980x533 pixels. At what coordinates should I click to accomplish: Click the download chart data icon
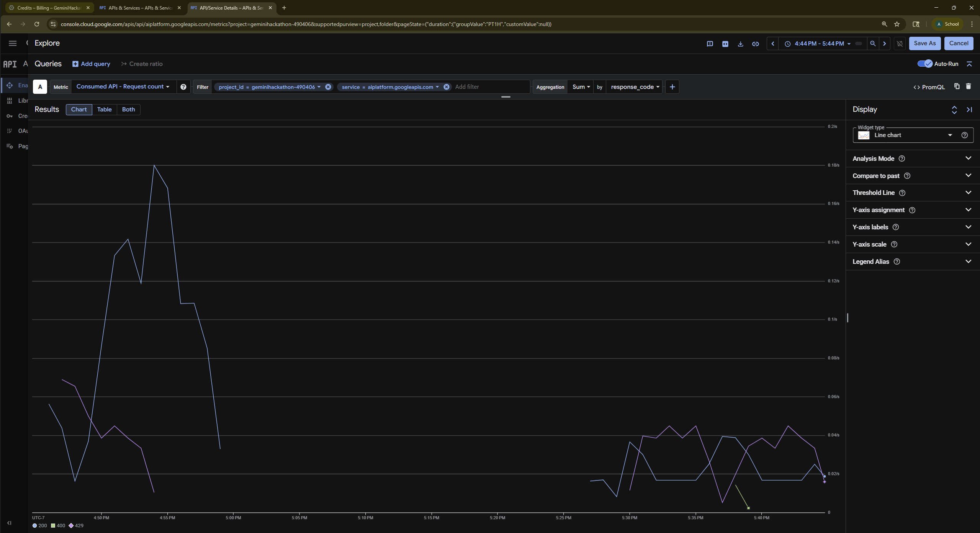740,44
